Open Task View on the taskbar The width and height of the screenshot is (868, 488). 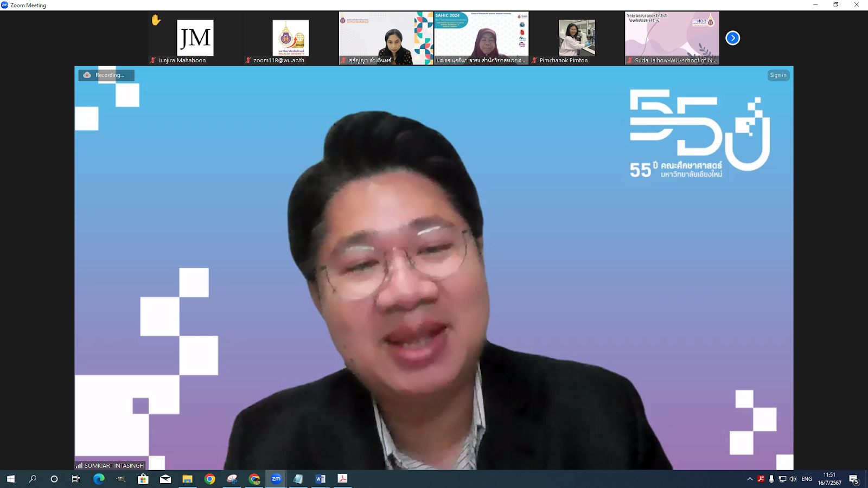point(76,479)
